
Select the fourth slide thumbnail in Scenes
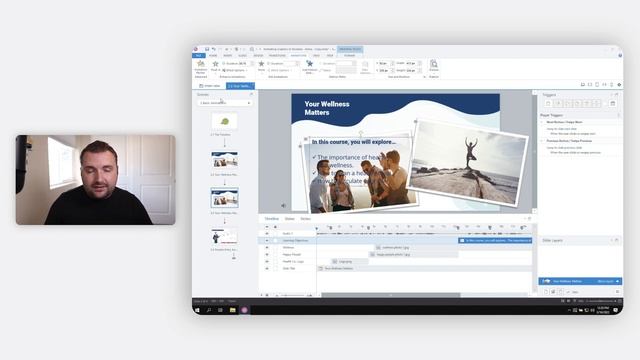(x=224, y=237)
